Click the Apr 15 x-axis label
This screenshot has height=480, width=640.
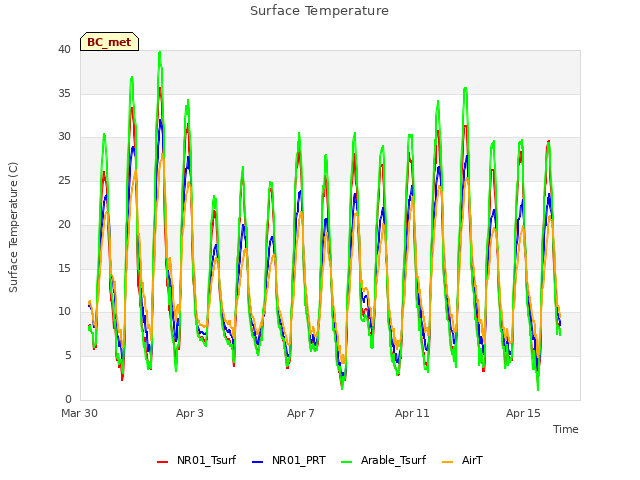pyautogui.click(x=523, y=413)
